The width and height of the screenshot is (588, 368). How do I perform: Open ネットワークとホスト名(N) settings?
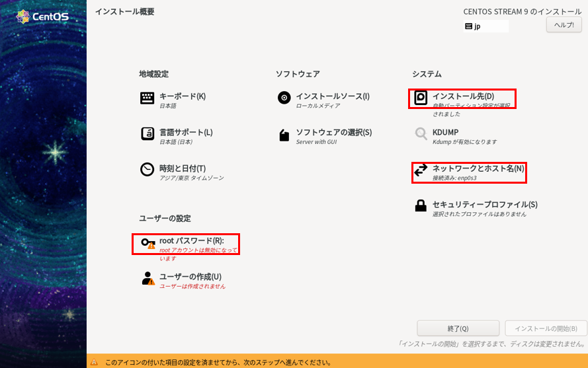[478, 168]
